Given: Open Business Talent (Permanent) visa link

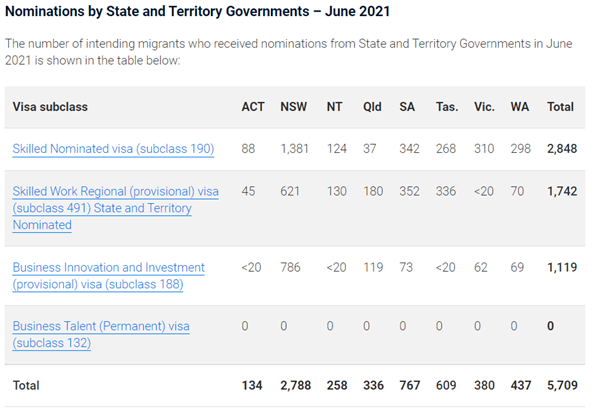Looking at the screenshot, I should pyautogui.click(x=100, y=326).
